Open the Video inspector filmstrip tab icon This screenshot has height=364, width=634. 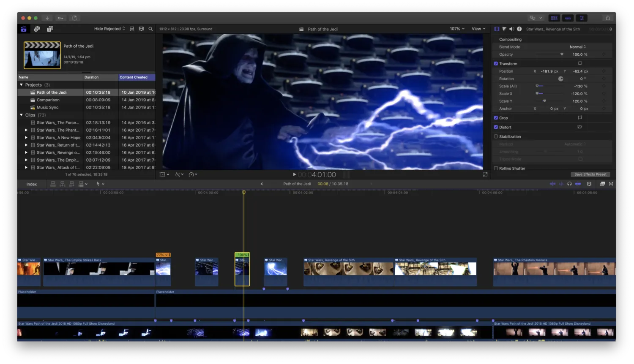click(497, 29)
